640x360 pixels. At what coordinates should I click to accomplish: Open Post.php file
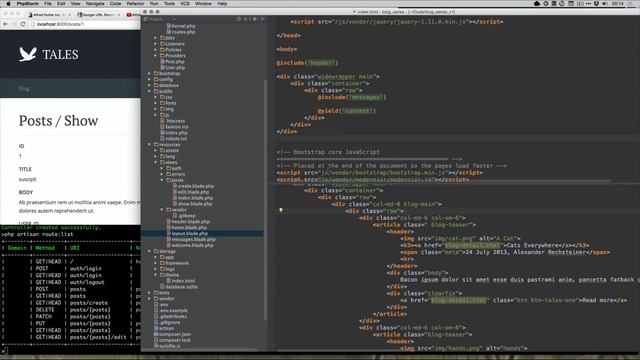coord(172,62)
